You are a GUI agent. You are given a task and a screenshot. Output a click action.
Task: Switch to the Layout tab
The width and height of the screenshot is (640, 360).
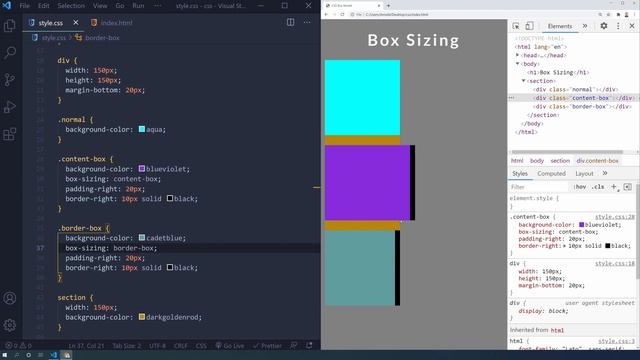tap(584, 173)
